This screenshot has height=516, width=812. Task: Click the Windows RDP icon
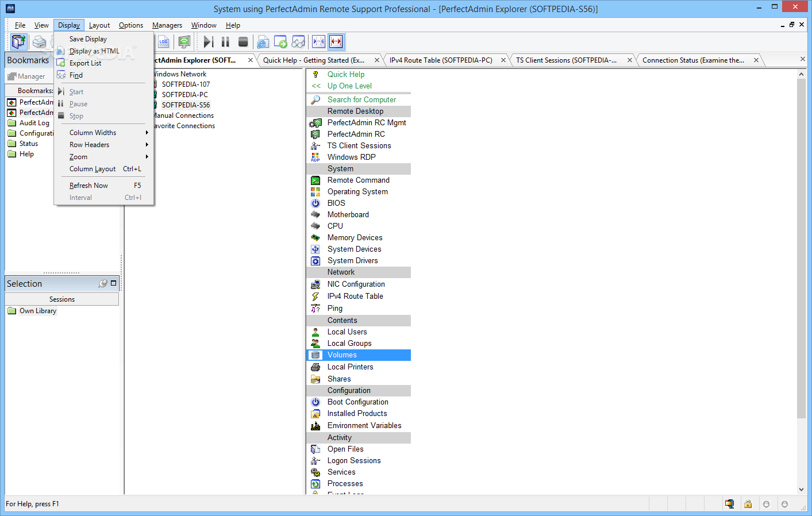coord(315,157)
